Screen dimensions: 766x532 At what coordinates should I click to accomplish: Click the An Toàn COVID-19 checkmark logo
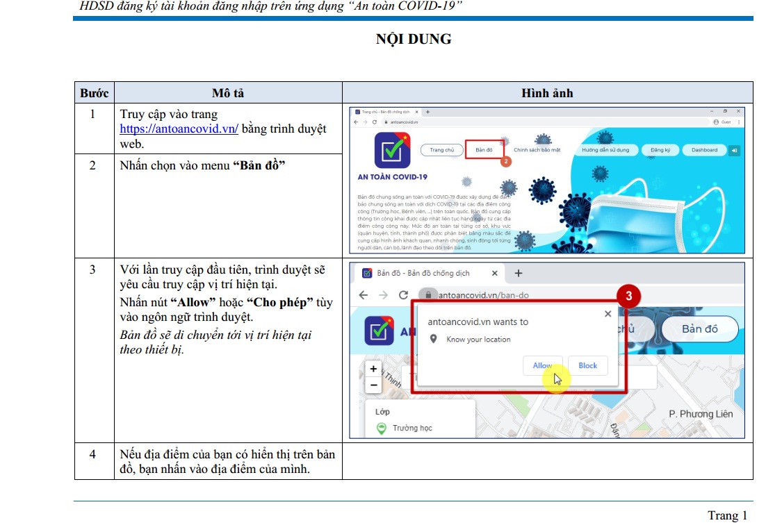click(392, 150)
